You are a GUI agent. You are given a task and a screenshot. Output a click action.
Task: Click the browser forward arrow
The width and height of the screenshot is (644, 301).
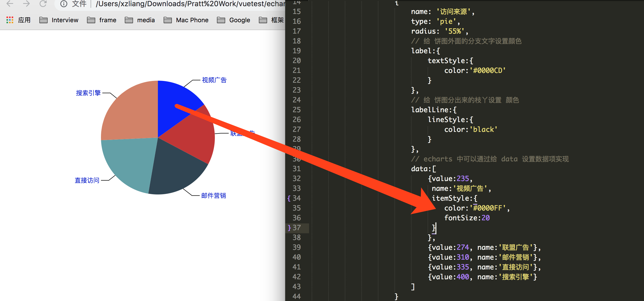(x=26, y=4)
